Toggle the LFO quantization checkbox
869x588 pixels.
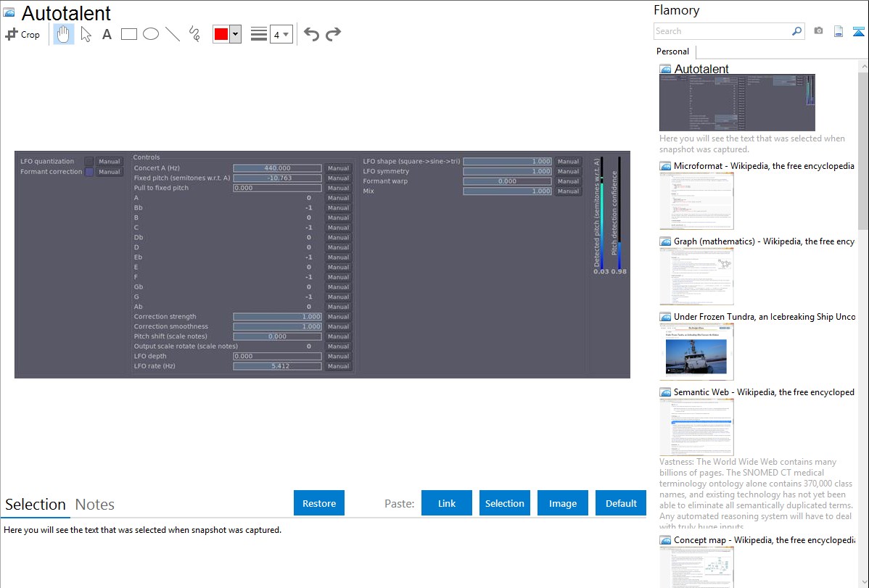88,161
